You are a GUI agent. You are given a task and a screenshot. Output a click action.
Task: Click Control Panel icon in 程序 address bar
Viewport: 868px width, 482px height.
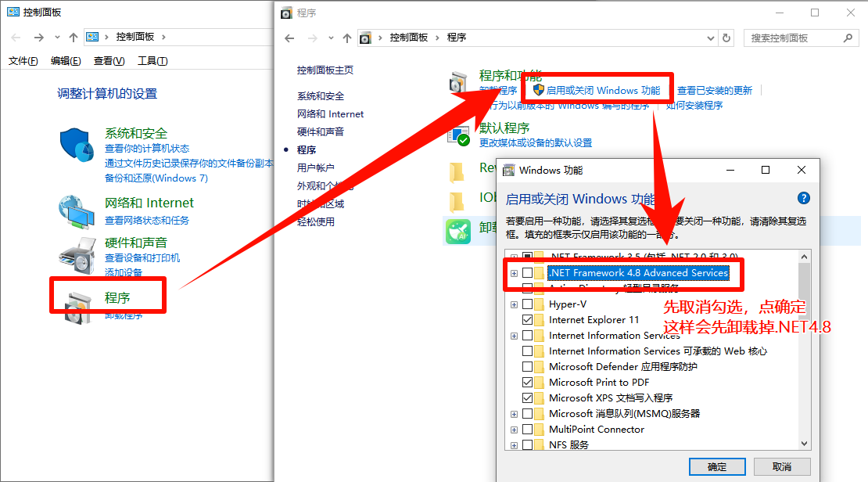point(365,38)
